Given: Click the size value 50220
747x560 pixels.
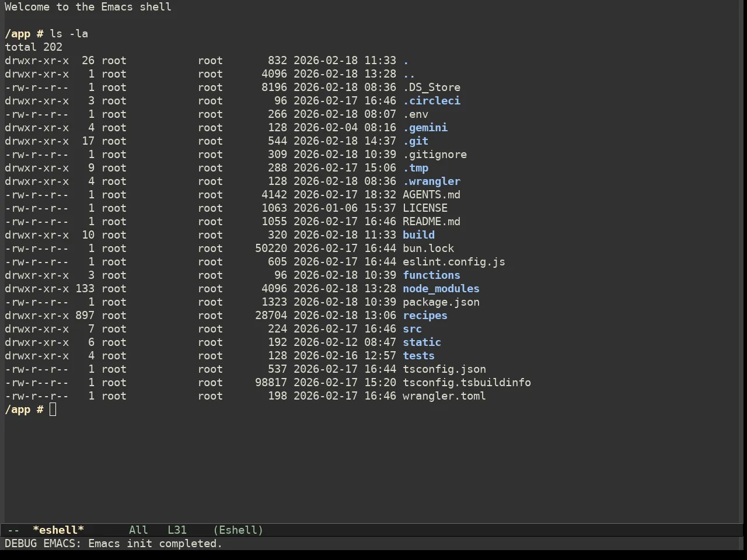Looking at the screenshot, I should [x=271, y=249].
